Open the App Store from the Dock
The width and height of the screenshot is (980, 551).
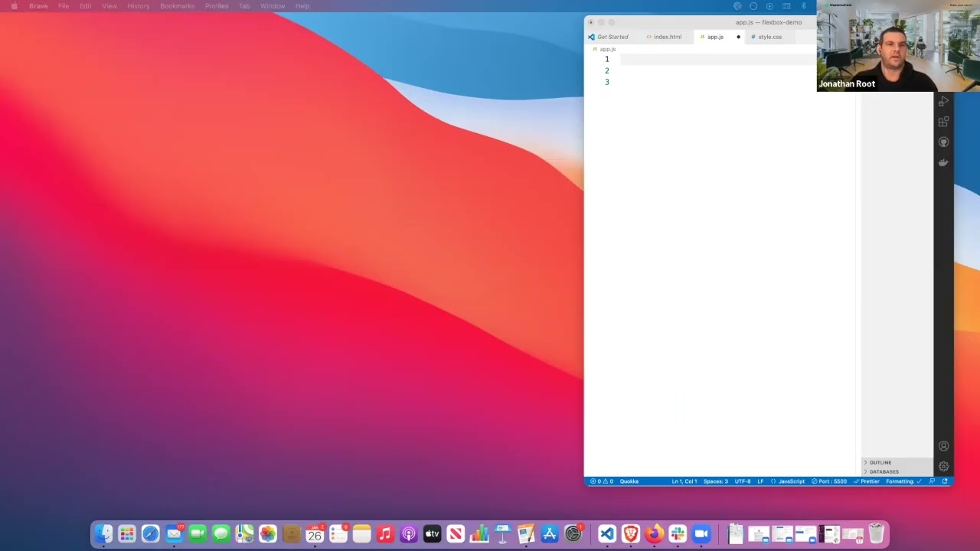pos(550,533)
